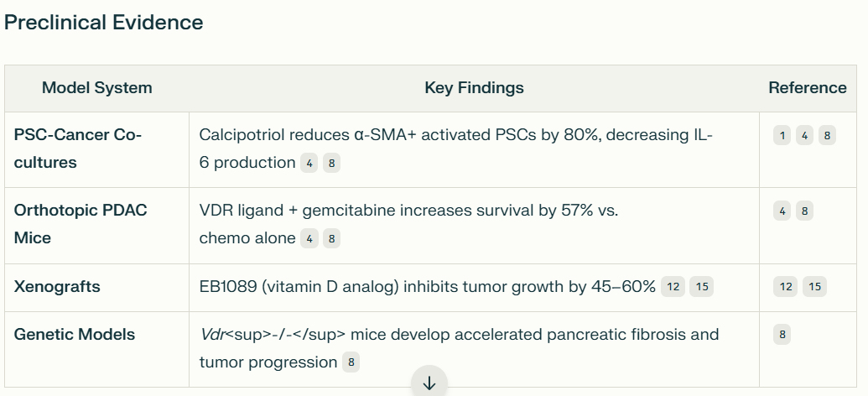Click citation 8 in Genetic Models Reference cell
868x396 pixels.
782,335
